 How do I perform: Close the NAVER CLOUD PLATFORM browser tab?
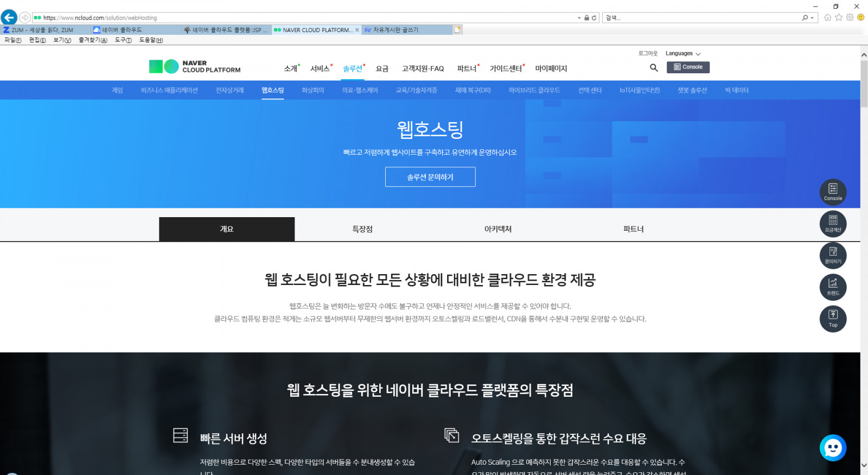coord(357,30)
